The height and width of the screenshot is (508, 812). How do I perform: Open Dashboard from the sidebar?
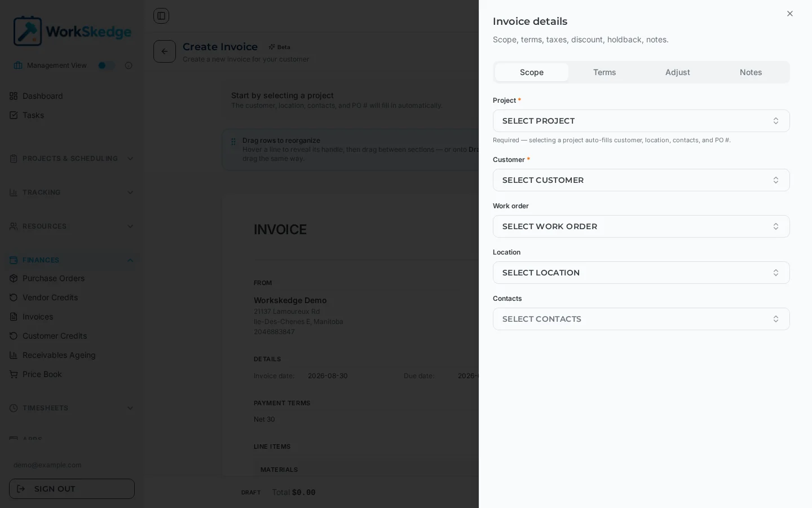click(x=72, y=96)
